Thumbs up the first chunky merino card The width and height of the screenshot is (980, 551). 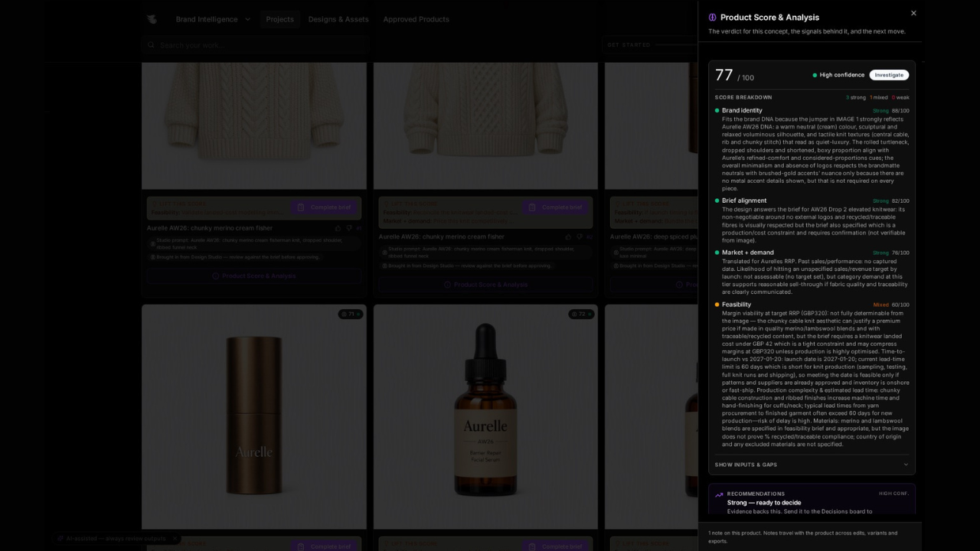pos(338,228)
